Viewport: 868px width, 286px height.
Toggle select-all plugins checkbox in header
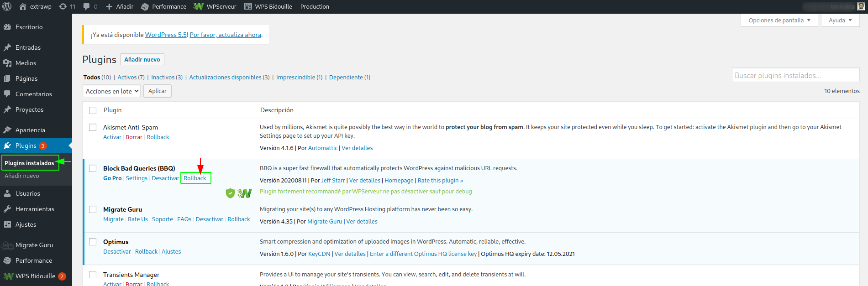point(93,110)
